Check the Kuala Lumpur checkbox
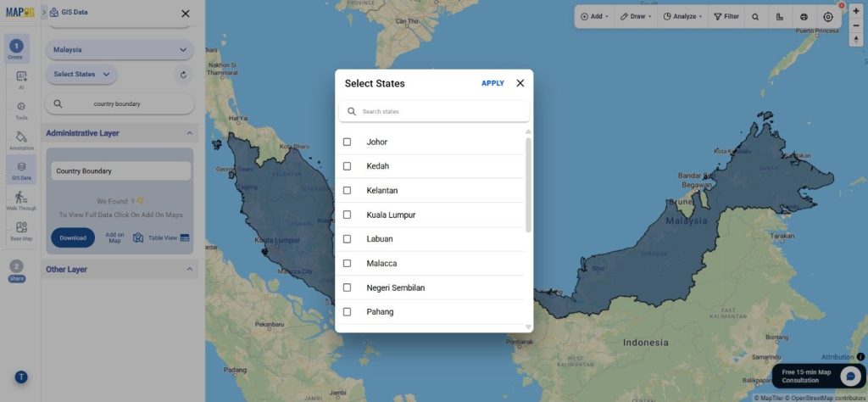 tap(347, 215)
